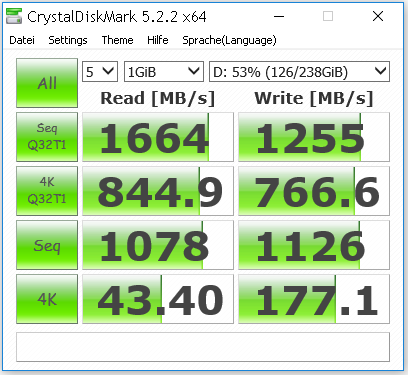The height and width of the screenshot is (375, 408).
Task: Click the Seq read result 1078
Action: 158,245
